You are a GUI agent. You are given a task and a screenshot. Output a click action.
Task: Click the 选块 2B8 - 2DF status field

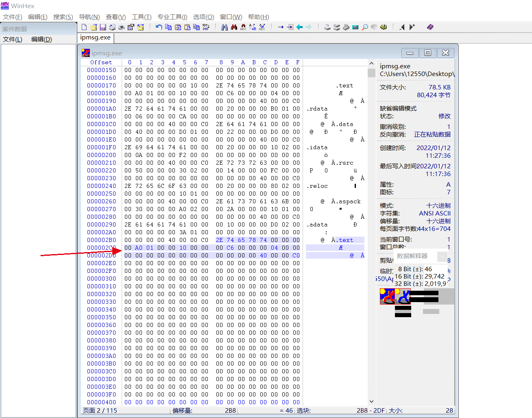point(340,411)
